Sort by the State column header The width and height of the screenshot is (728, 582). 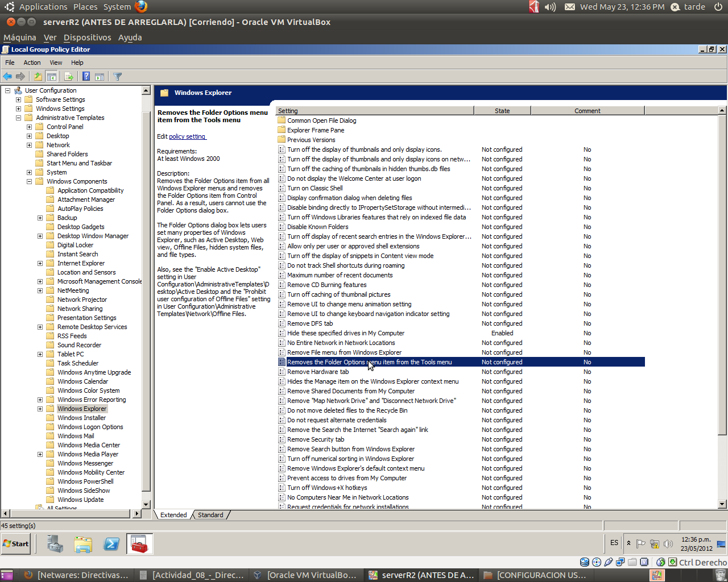[503, 111]
